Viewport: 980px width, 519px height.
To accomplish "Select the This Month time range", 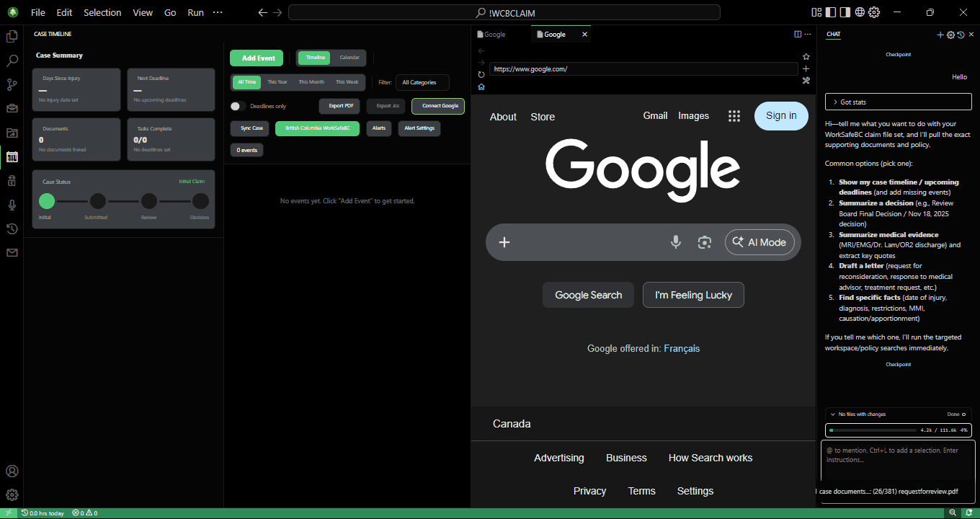I will [311, 82].
